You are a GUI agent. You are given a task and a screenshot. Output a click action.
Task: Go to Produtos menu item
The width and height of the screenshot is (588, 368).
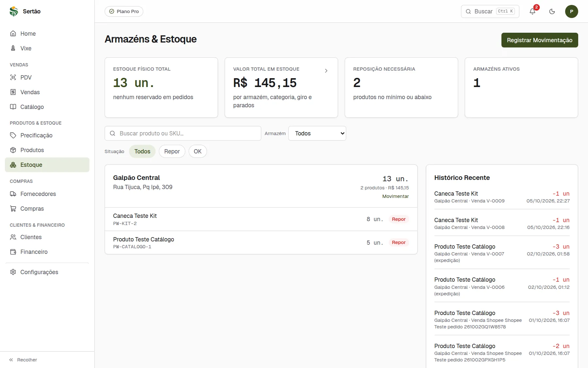pos(47,150)
